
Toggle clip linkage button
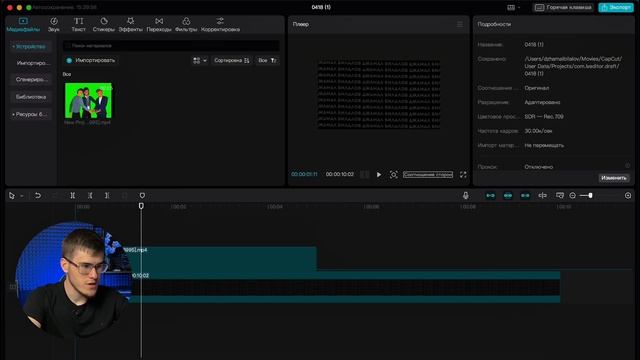tap(525, 196)
